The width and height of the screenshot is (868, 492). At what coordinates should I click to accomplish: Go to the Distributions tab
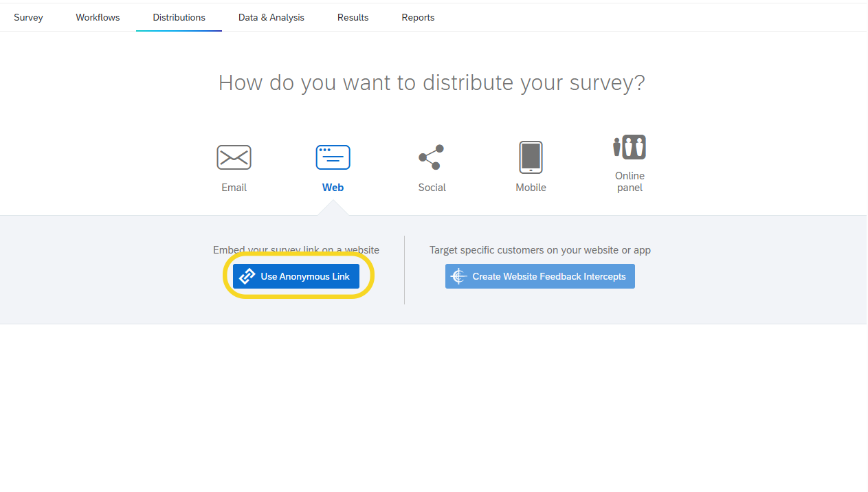(x=179, y=17)
